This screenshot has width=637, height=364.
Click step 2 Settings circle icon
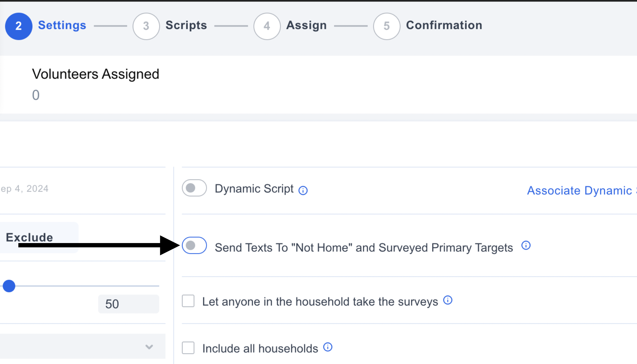pyautogui.click(x=19, y=26)
